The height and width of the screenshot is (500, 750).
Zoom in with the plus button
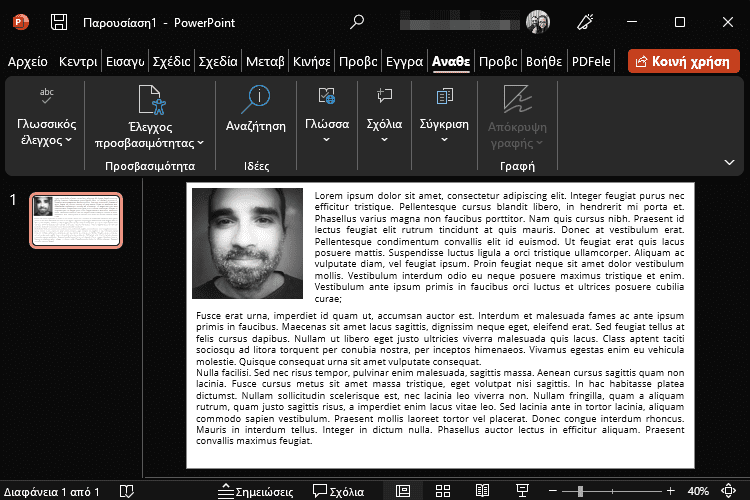point(671,491)
